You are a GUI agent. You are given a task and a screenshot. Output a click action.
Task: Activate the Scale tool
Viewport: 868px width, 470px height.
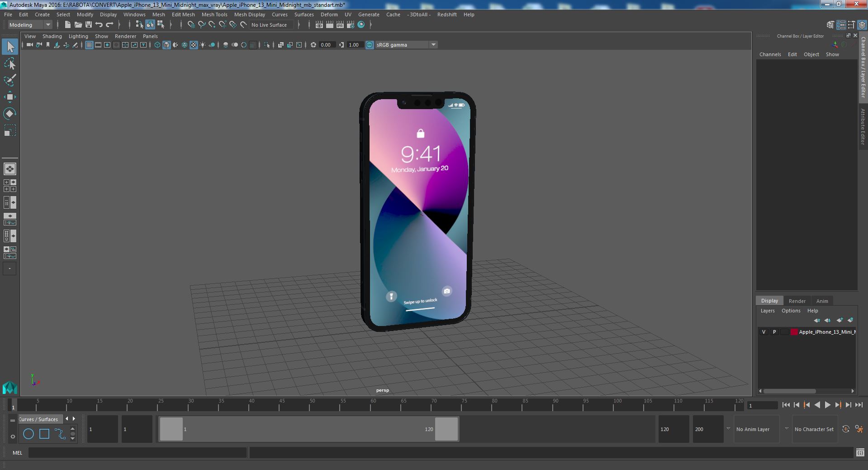[10, 130]
